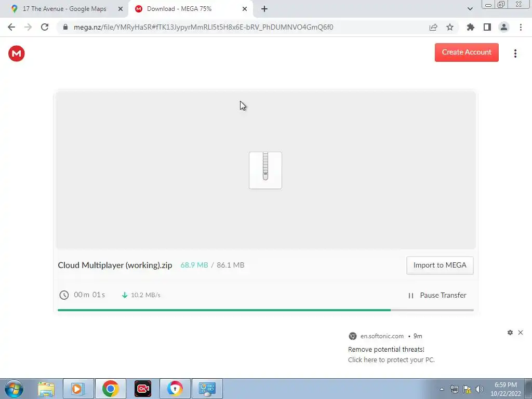The height and width of the screenshot is (399, 532).
Task: Show hidden system tray icons
Action: [x=442, y=389]
